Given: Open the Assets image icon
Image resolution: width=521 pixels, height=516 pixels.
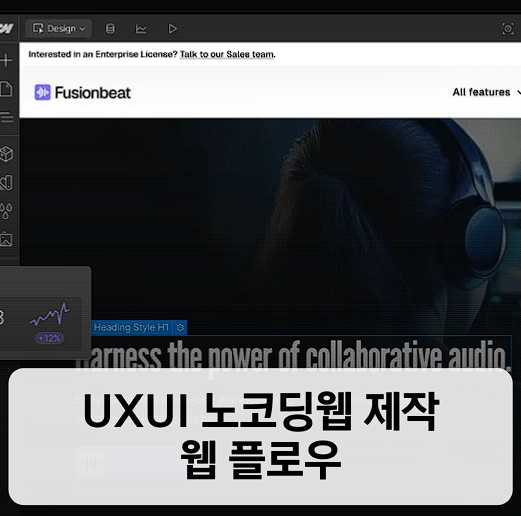Looking at the screenshot, I should 6,239.
